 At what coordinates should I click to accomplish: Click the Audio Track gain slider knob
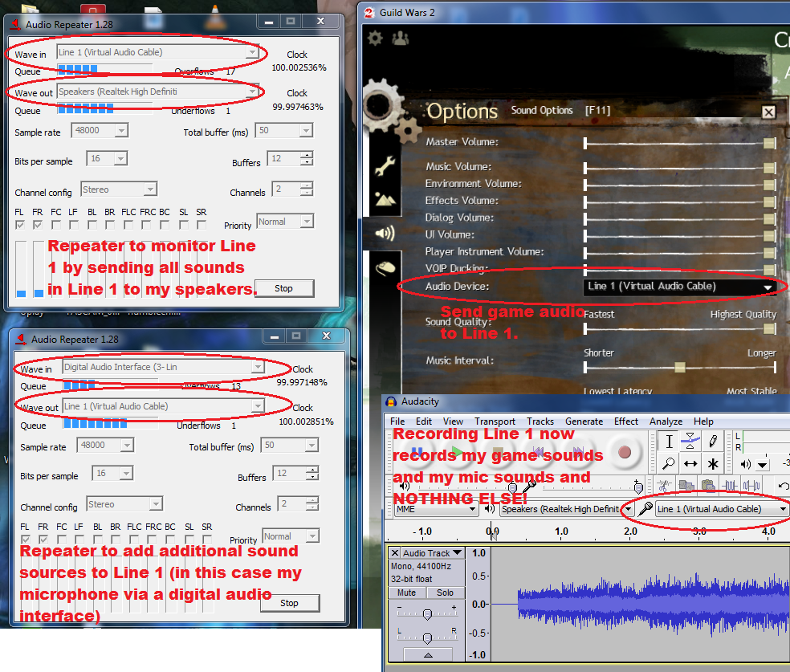[x=427, y=613]
